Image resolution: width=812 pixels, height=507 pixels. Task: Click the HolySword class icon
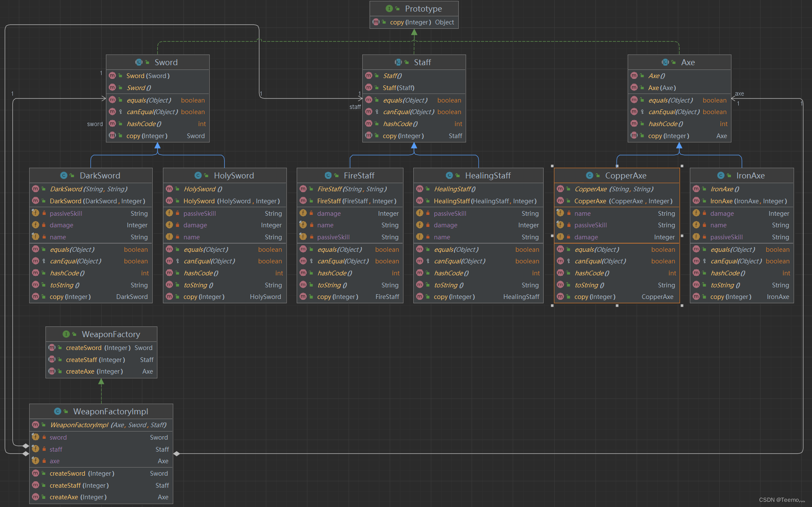198,175
